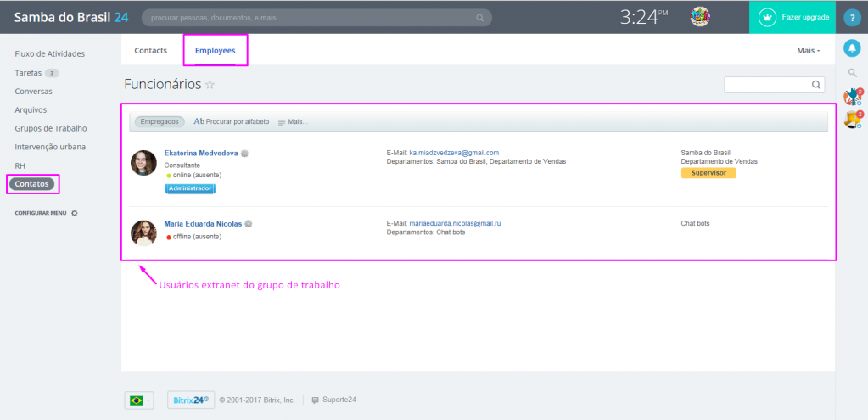Viewport: 868px width, 420px height.
Task: Open Contatos in sidebar
Action: [31, 184]
